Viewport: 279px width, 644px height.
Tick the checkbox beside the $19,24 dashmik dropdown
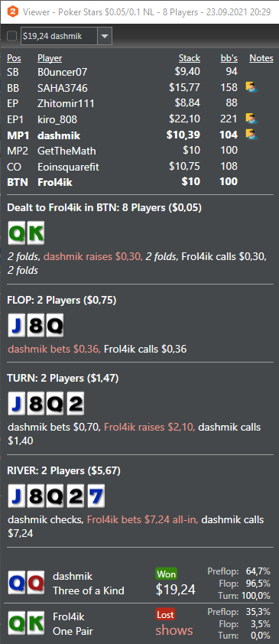[x=12, y=36]
